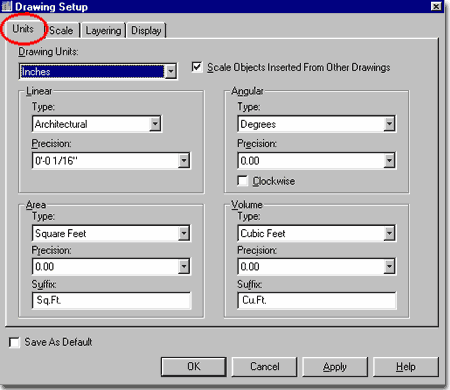Open the Layering tab

[103, 30]
